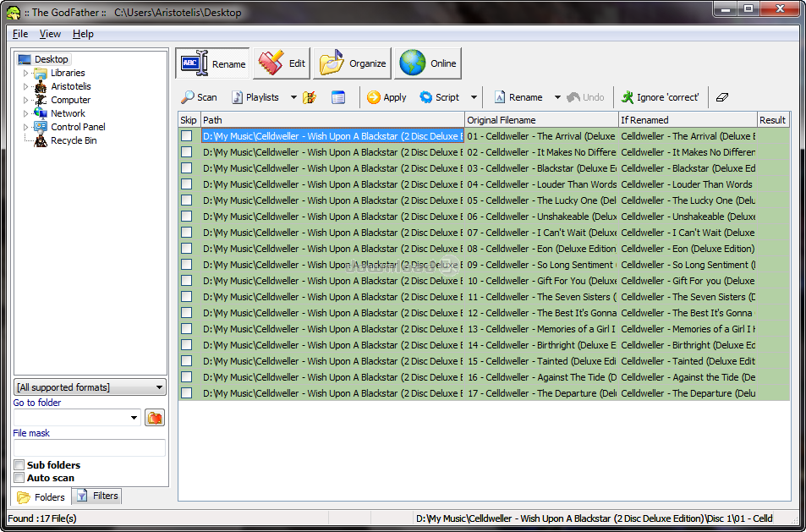This screenshot has height=532, width=806.
Task: Click the blue list window toolbar icon
Action: (338, 97)
